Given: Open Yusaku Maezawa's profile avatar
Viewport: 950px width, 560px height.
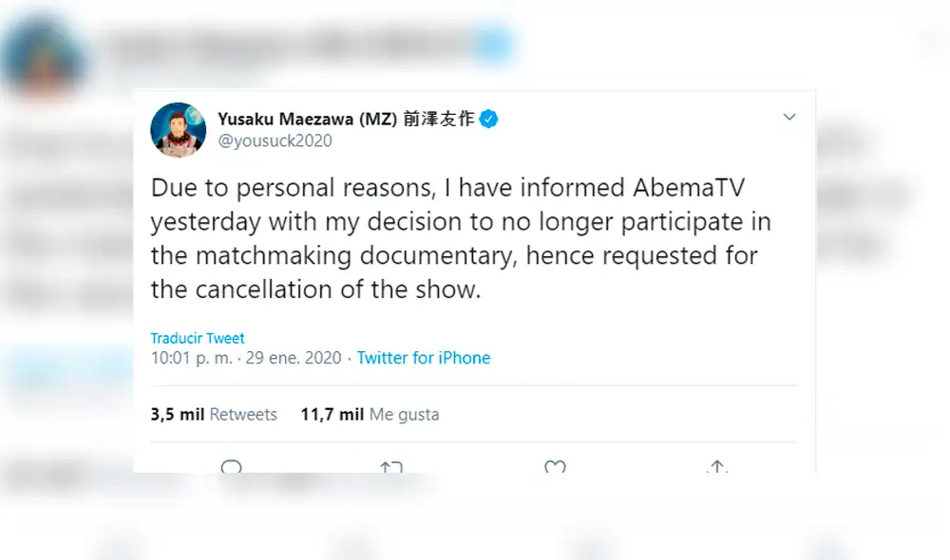Looking at the screenshot, I should (179, 130).
